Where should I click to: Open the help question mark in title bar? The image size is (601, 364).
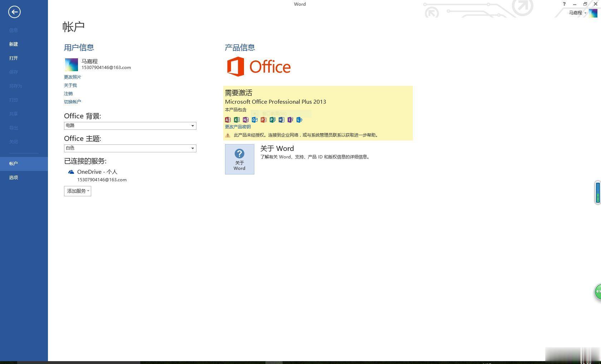(564, 4)
